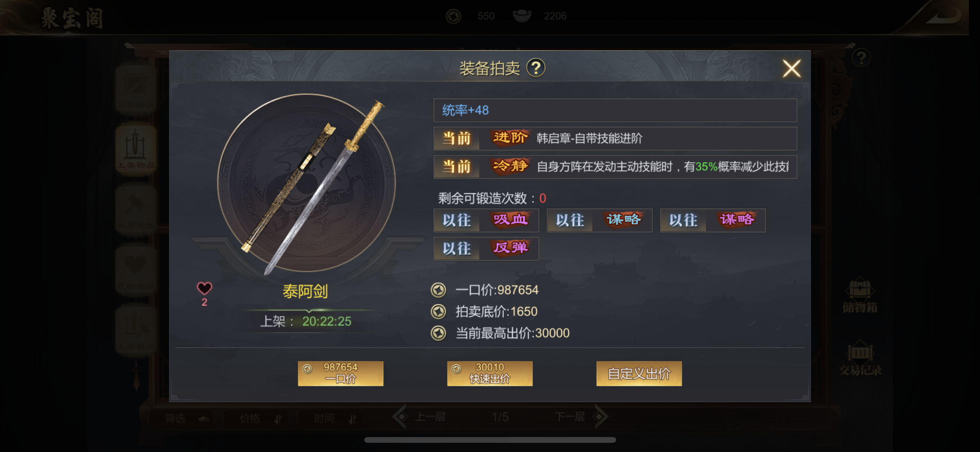Select the 反弹 past attribute tag
980x452 pixels.
486,248
